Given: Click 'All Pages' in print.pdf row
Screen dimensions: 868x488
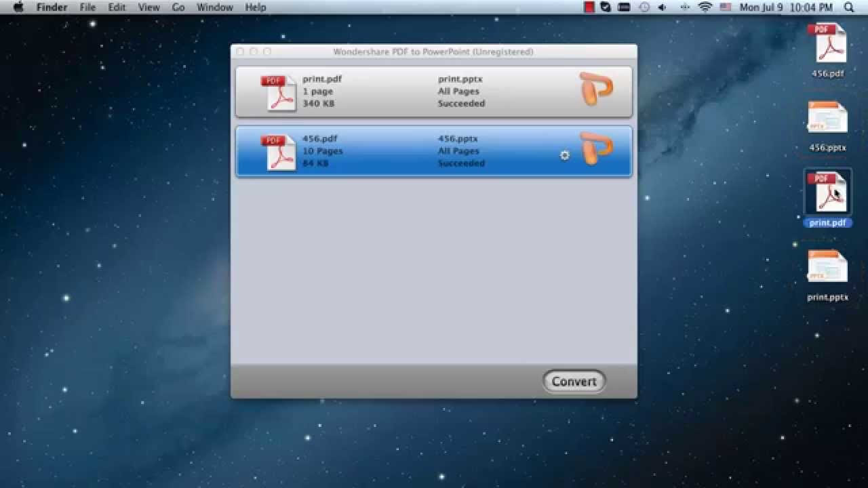Looking at the screenshot, I should click(458, 91).
